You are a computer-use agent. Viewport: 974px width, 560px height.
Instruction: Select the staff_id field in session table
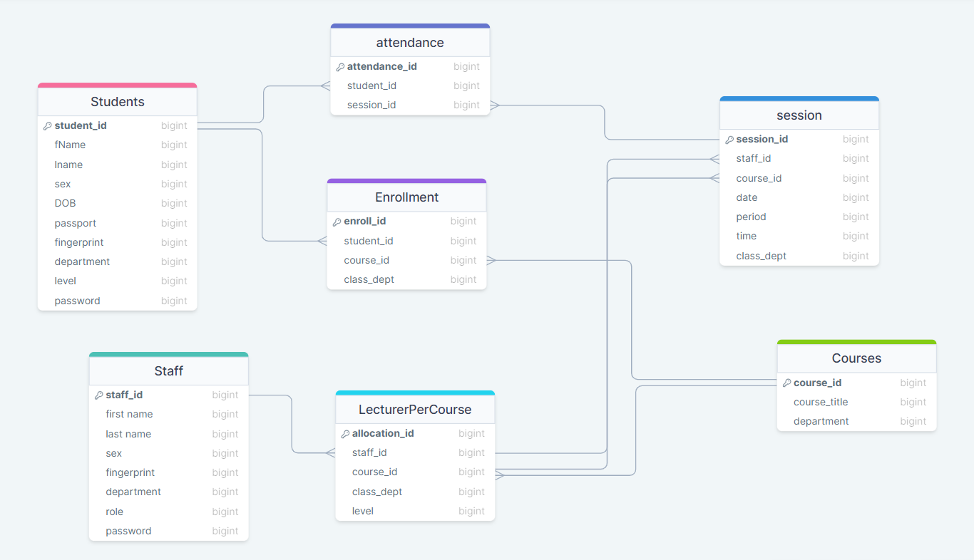coord(799,158)
